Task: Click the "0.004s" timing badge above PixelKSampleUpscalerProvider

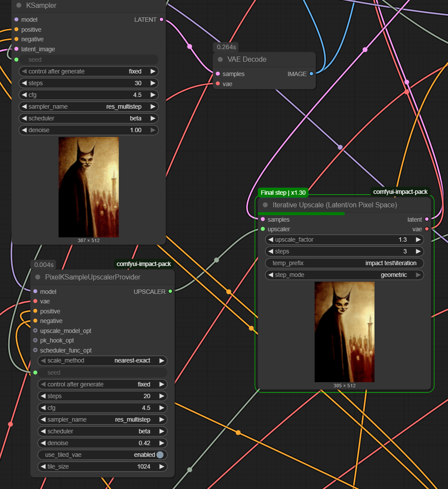Action: click(x=43, y=265)
